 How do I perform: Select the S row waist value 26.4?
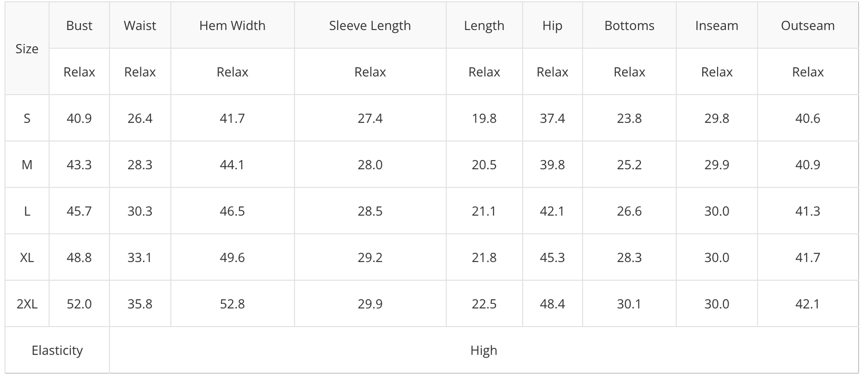click(140, 118)
